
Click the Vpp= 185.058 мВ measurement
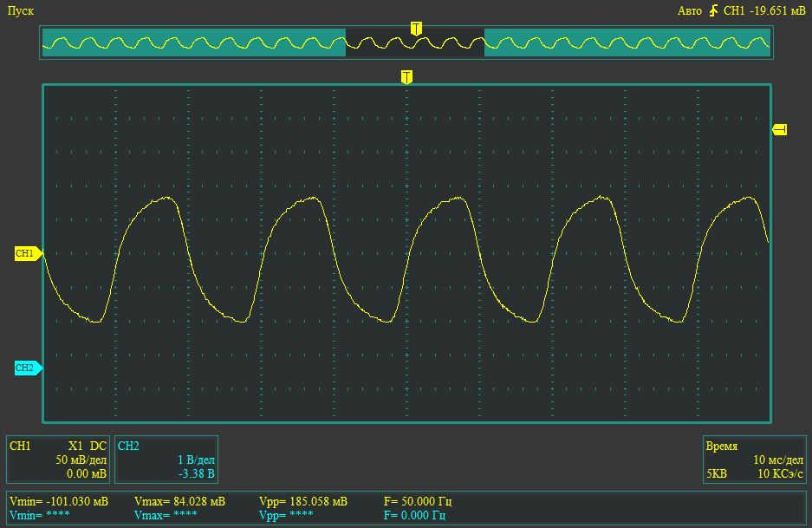(303, 502)
